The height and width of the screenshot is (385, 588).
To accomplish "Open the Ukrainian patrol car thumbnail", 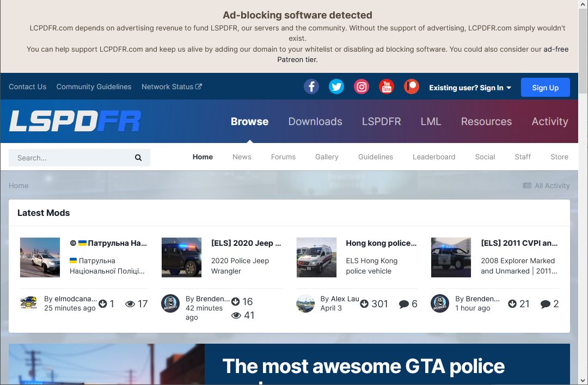I will [40, 257].
